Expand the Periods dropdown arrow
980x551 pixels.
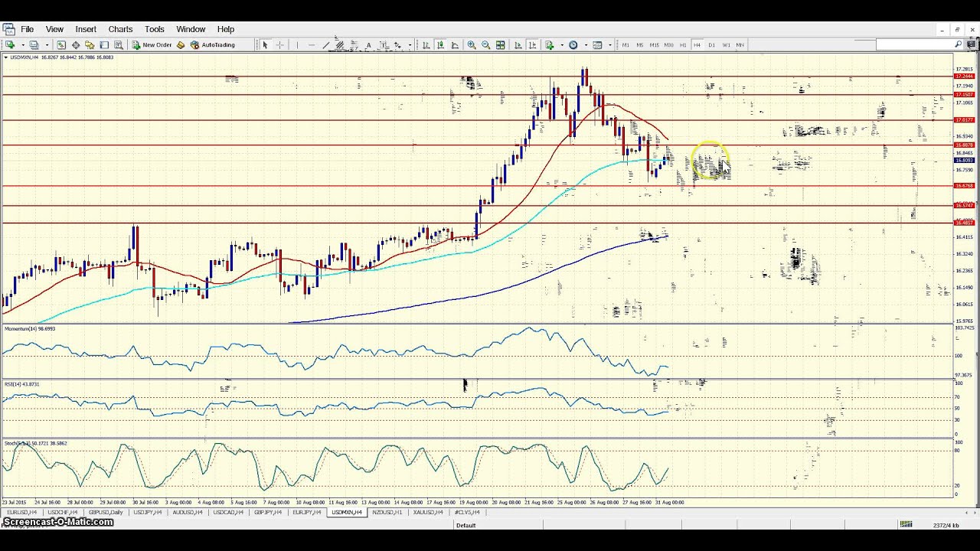[x=586, y=45]
